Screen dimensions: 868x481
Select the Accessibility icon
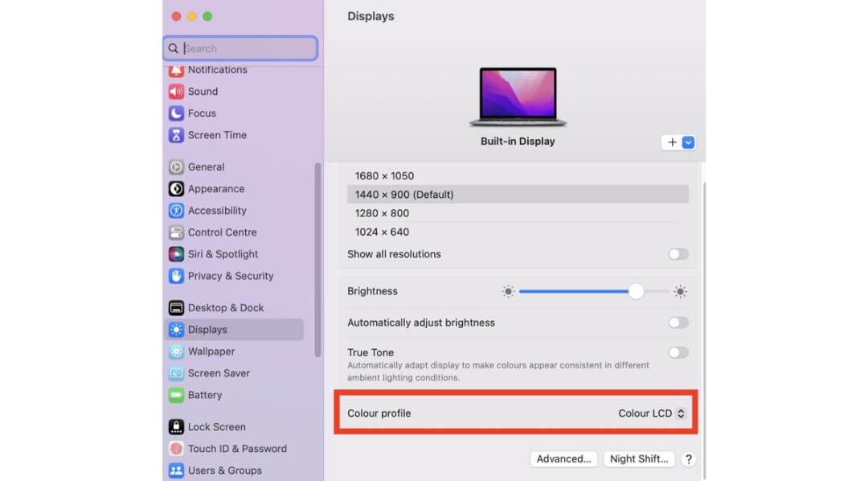176,211
